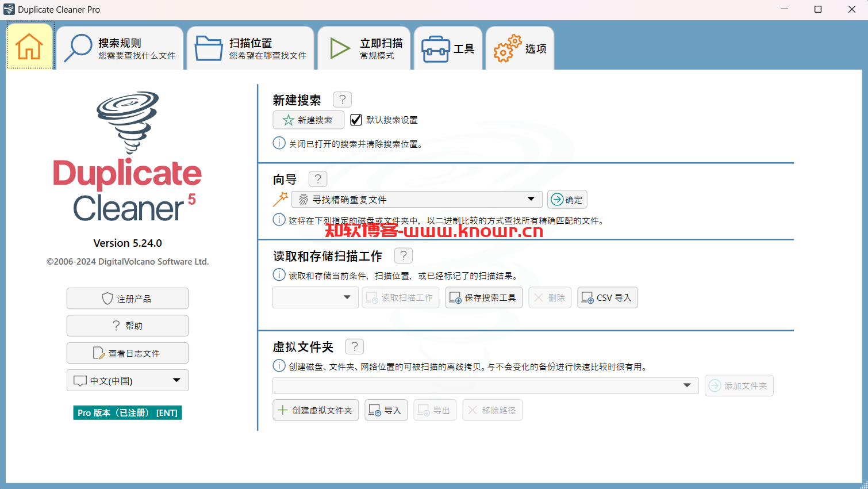The height and width of the screenshot is (489, 868).
Task: Minimize the Duplicate Cleaner Pro window
Action: (x=785, y=9)
